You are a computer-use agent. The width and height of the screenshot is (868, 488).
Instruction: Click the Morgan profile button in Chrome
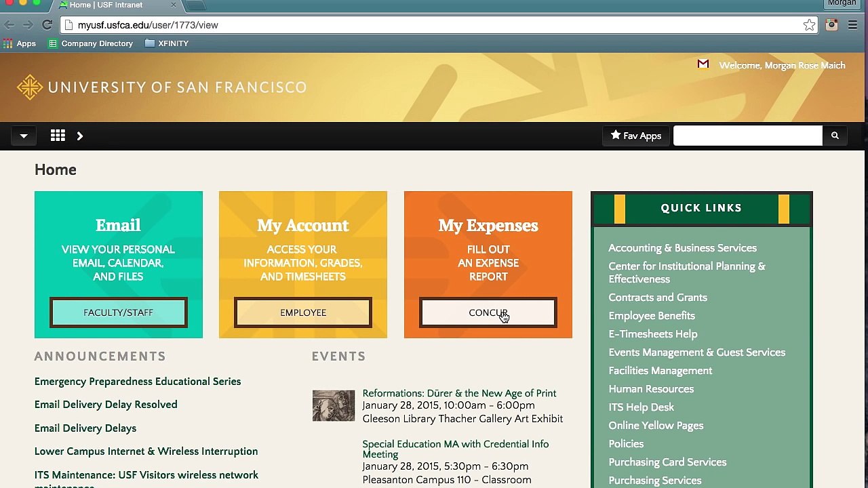click(842, 3)
